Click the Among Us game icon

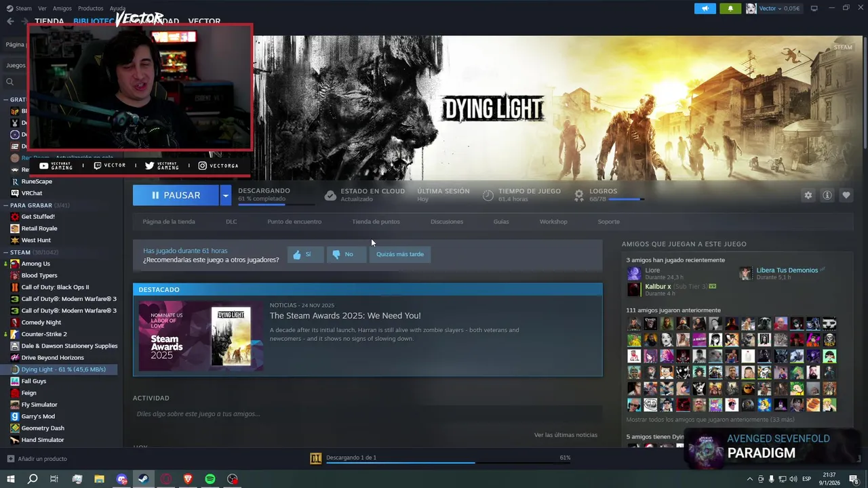pos(15,264)
